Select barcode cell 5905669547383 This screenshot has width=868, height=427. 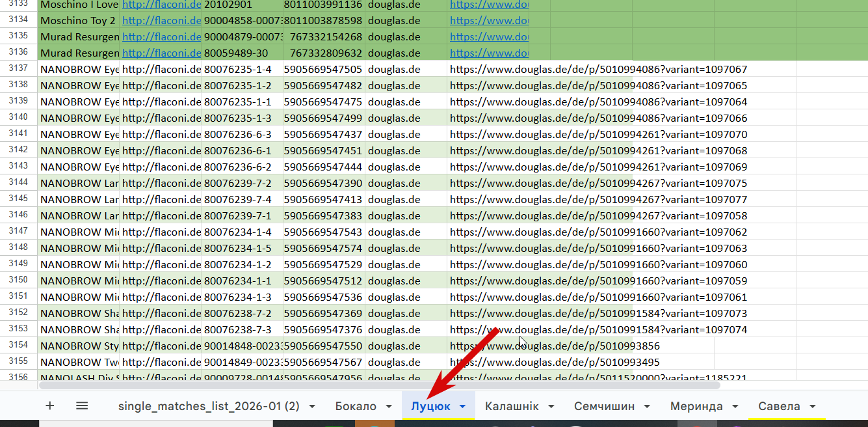pyautogui.click(x=324, y=215)
